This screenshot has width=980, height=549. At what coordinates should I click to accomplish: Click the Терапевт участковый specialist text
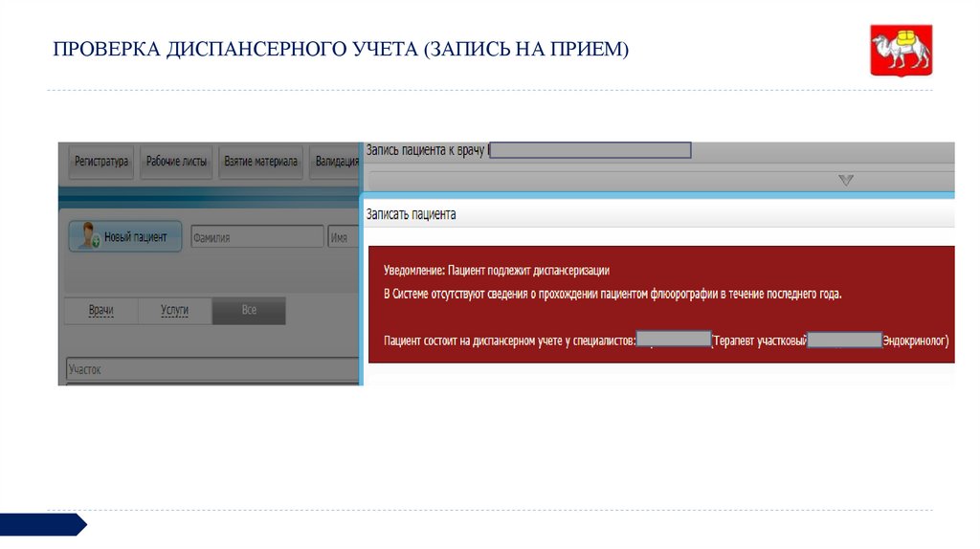tap(759, 341)
